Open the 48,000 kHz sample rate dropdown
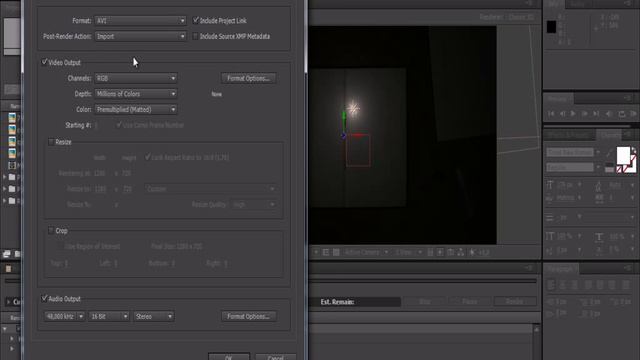This screenshot has height=360, width=640. (64, 316)
